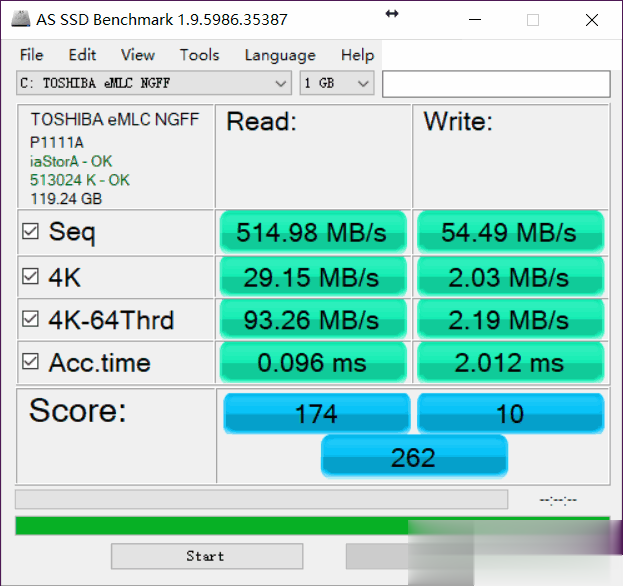Viewport: 623px width, 586px height.
Task: Maximize the benchmark window
Action: (x=533, y=20)
